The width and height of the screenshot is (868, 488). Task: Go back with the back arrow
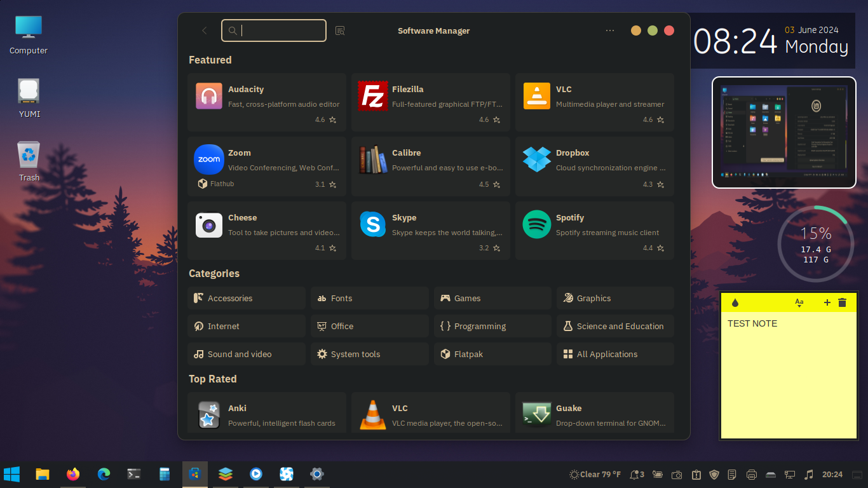coord(204,30)
